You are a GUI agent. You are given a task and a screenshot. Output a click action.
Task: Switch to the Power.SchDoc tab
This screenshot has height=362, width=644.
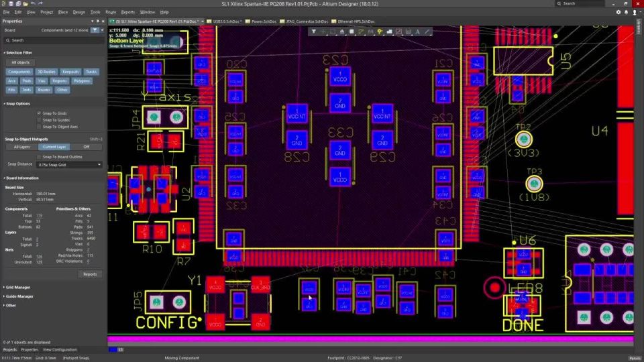pyautogui.click(x=261, y=21)
